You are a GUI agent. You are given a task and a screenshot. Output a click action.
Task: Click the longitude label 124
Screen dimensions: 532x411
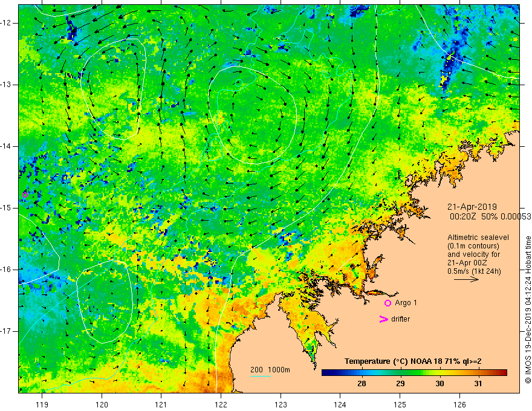[340, 404]
